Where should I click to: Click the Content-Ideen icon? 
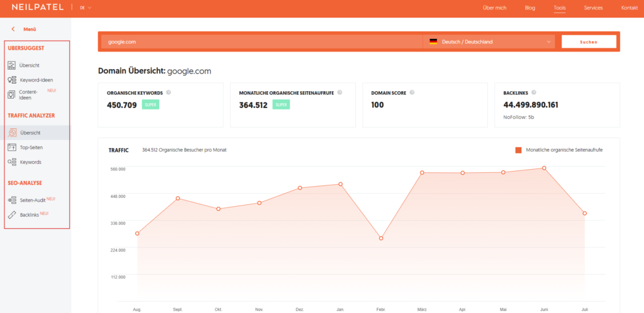point(11,95)
